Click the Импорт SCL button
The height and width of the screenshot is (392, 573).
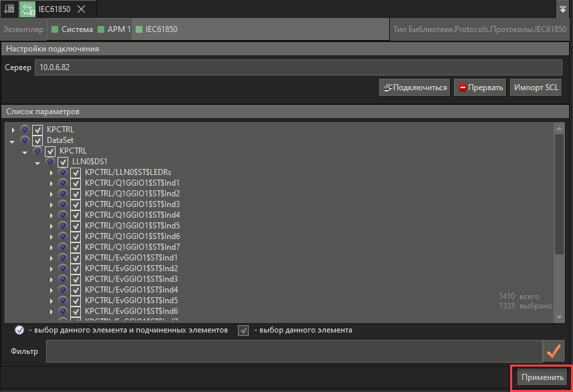click(x=536, y=87)
